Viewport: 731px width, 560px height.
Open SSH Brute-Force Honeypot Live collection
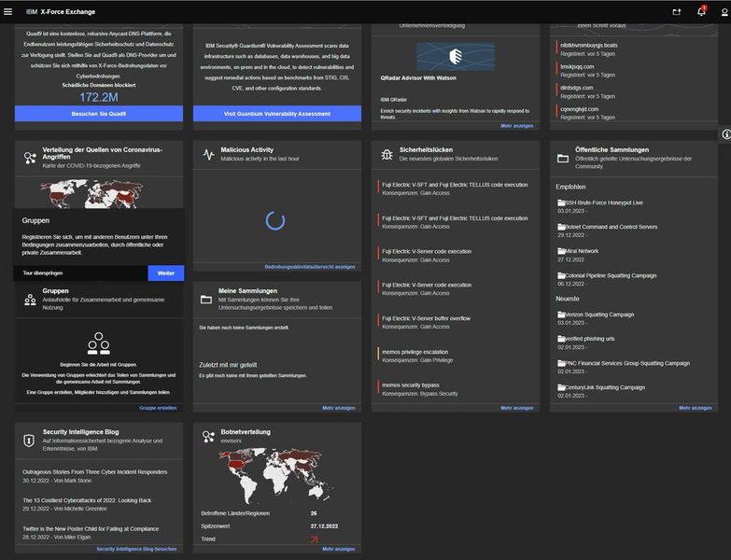coord(604,203)
